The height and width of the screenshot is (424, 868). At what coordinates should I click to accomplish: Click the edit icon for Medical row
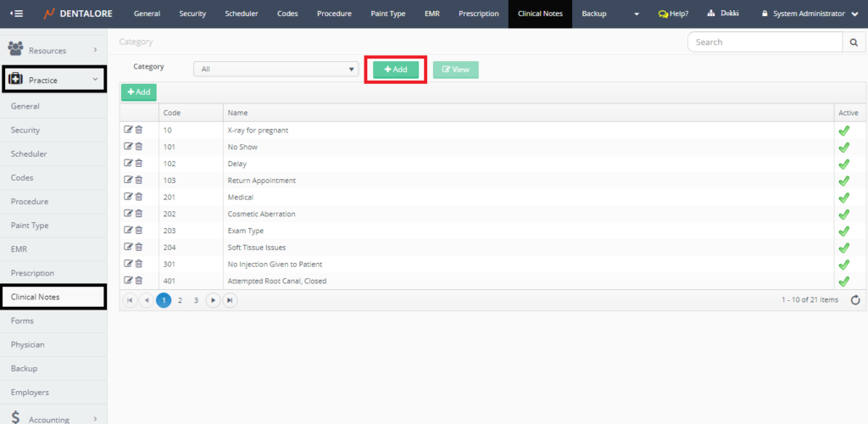tap(128, 197)
